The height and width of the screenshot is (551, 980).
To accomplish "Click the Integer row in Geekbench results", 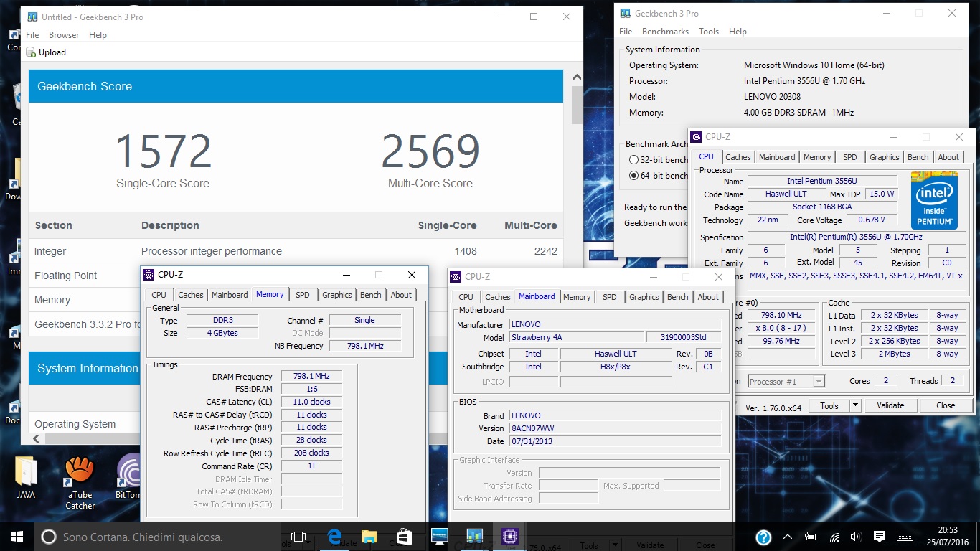I will tap(296, 251).
